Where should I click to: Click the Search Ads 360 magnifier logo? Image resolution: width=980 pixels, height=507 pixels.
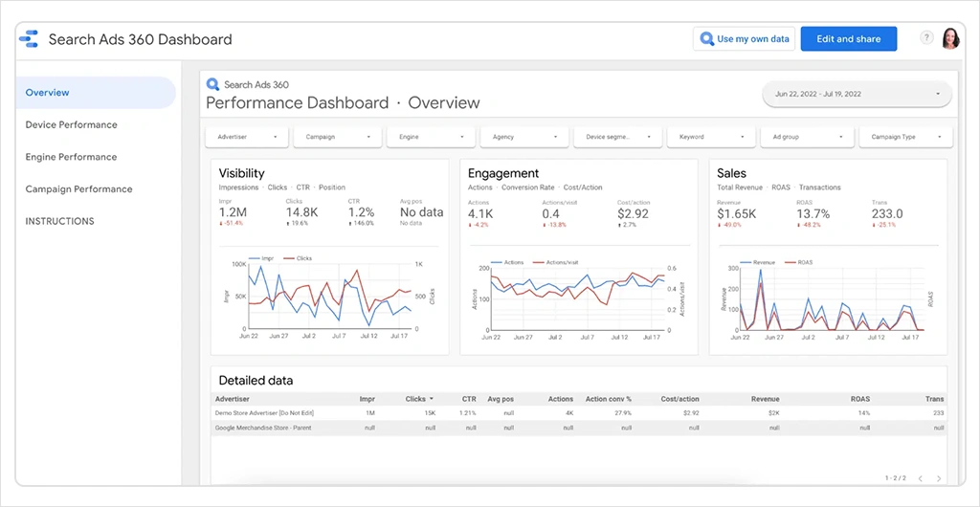point(213,84)
